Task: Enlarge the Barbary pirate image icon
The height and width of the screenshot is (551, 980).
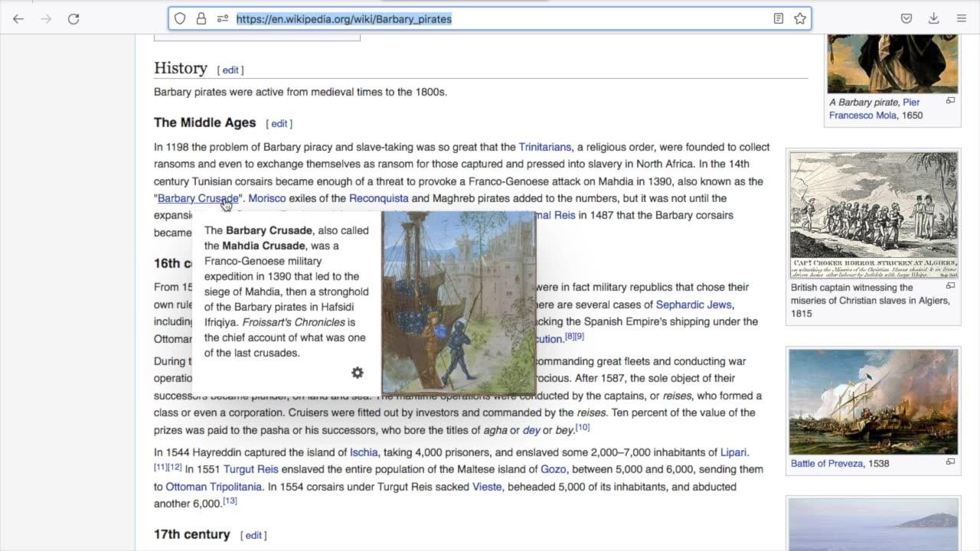Action: (x=950, y=100)
